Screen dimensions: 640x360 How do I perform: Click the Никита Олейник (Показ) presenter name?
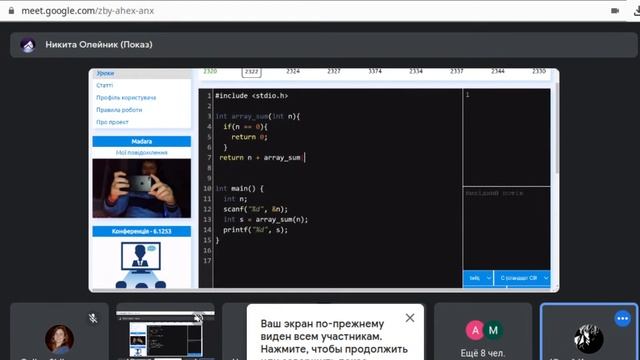tap(99, 44)
